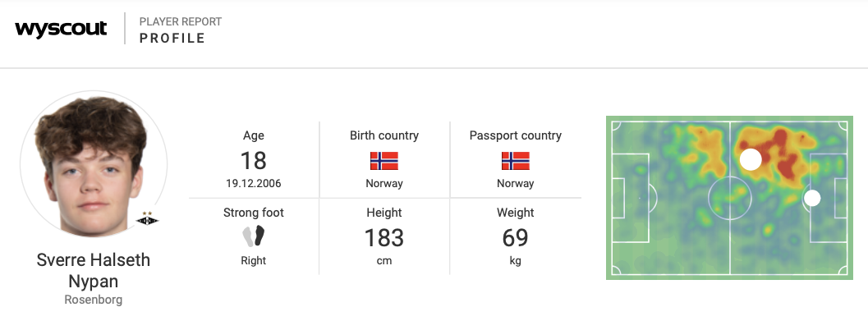
Task: Click the Norway flag under Birth country
Action: pyautogui.click(x=384, y=161)
